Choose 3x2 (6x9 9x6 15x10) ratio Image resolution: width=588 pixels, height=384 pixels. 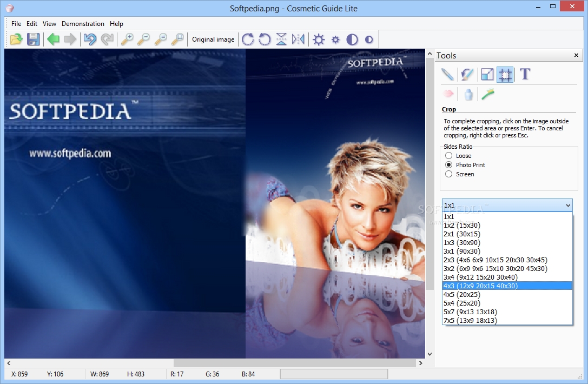(x=507, y=268)
